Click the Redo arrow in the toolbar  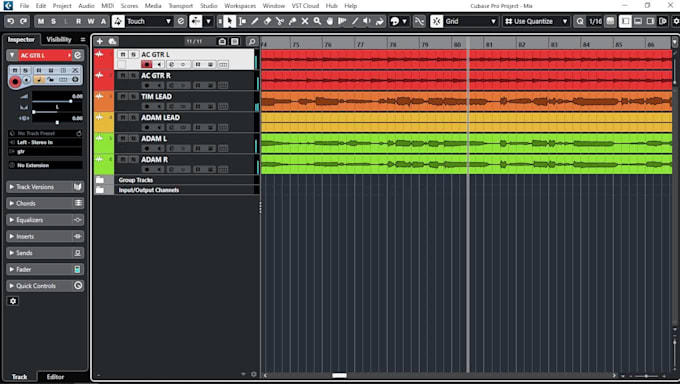23,21
